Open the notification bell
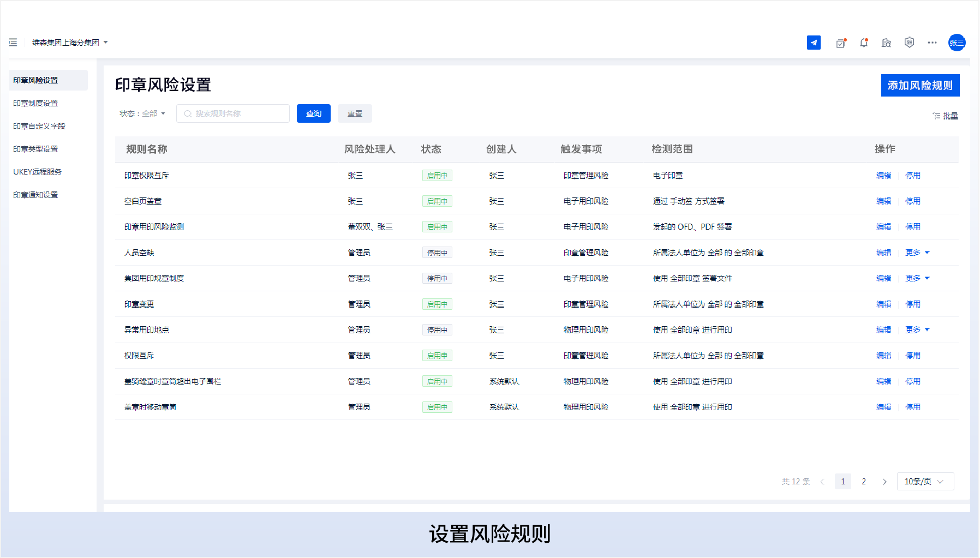This screenshot has width=980, height=558. tap(864, 43)
